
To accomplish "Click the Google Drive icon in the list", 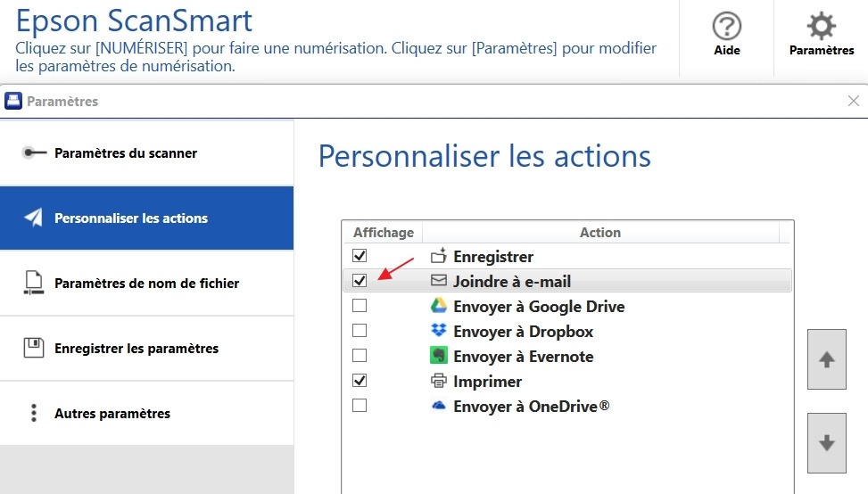I will pyautogui.click(x=438, y=306).
